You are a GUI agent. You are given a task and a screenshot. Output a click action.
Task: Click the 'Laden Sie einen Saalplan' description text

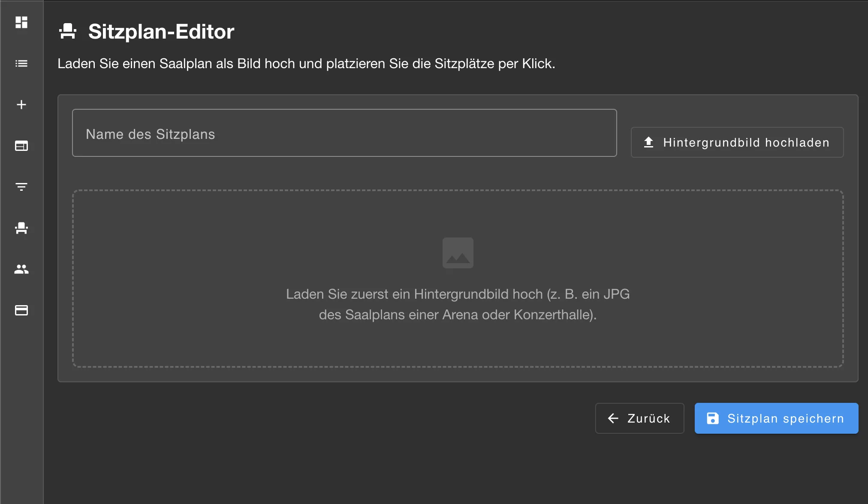pyautogui.click(x=306, y=63)
